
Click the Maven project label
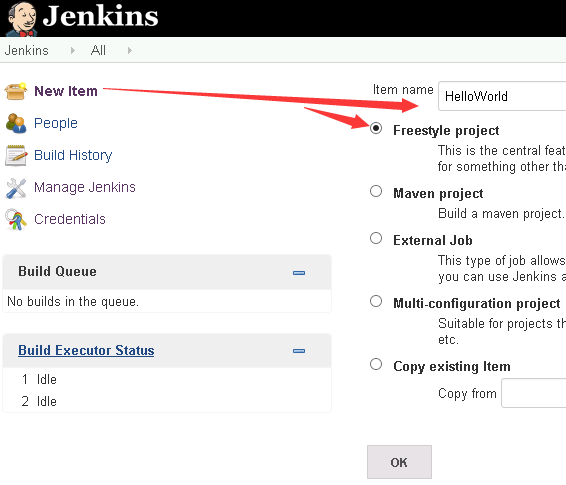coord(438,193)
